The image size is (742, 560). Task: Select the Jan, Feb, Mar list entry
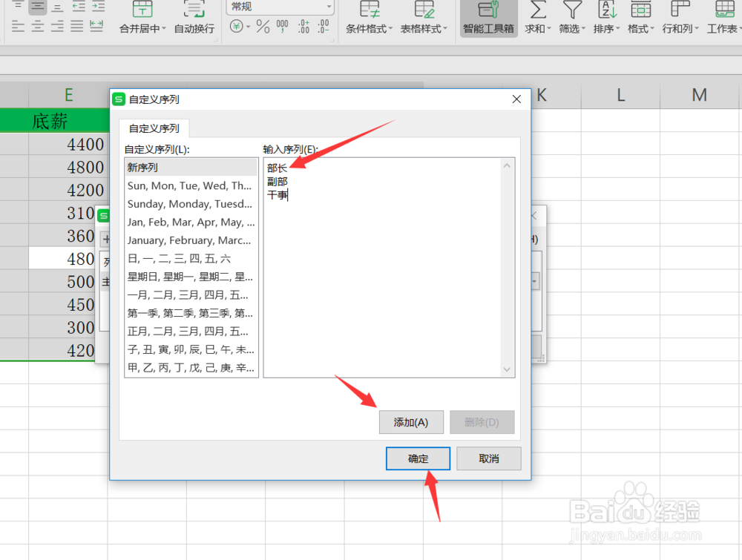tap(191, 222)
